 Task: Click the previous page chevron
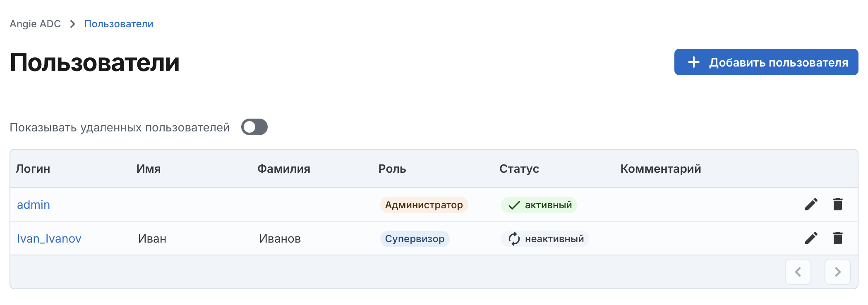point(798,272)
